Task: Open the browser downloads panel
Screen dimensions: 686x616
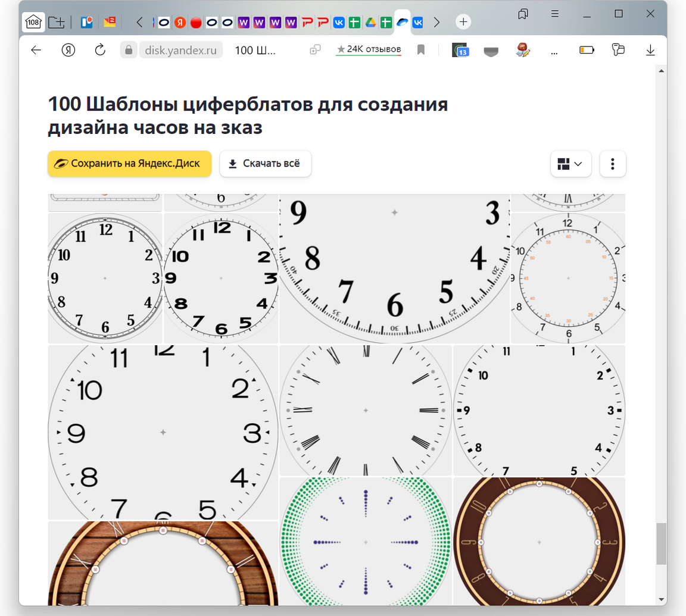Action: click(650, 50)
